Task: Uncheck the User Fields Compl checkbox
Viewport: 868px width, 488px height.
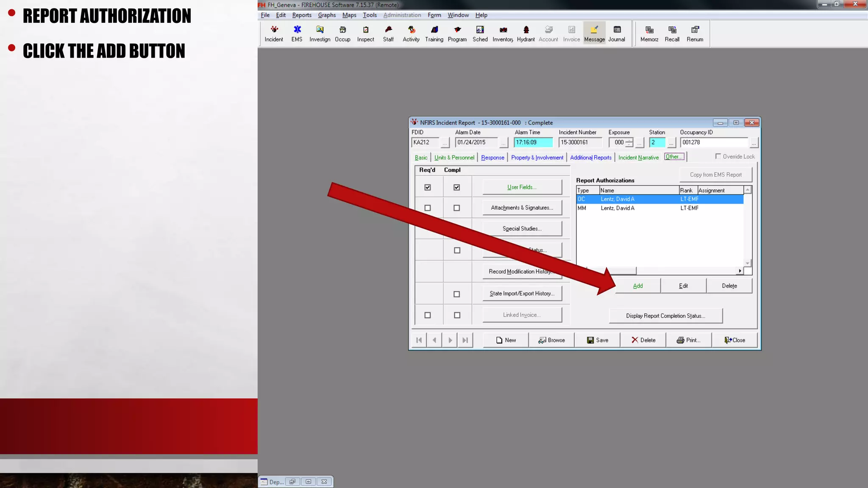Action: tap(456, 187)
